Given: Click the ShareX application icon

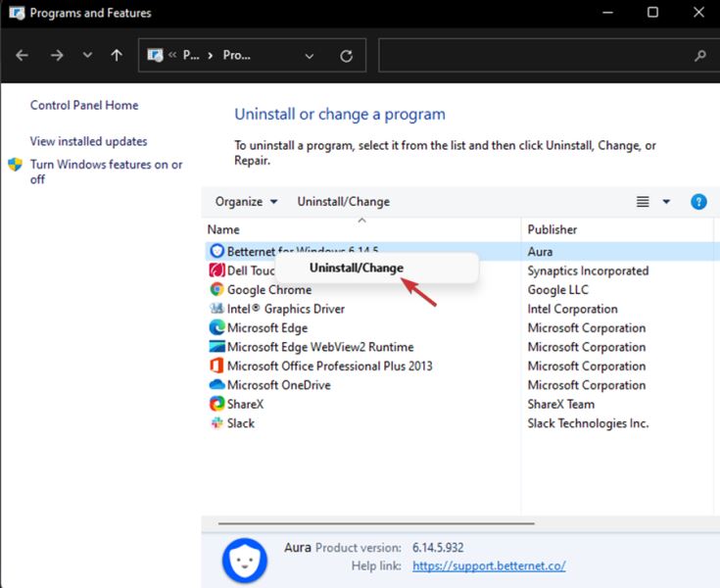Looking at the screenshot, I should [x=216, y=404].
